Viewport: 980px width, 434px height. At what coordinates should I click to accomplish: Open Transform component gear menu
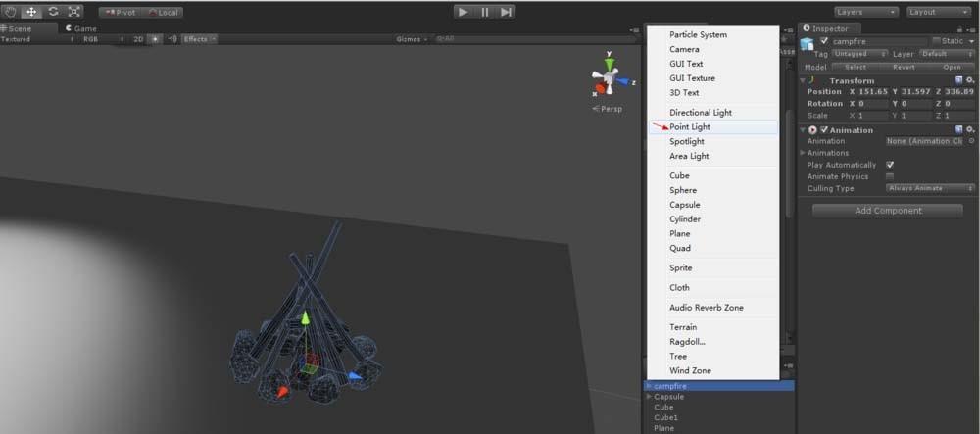tap(970, 80)
